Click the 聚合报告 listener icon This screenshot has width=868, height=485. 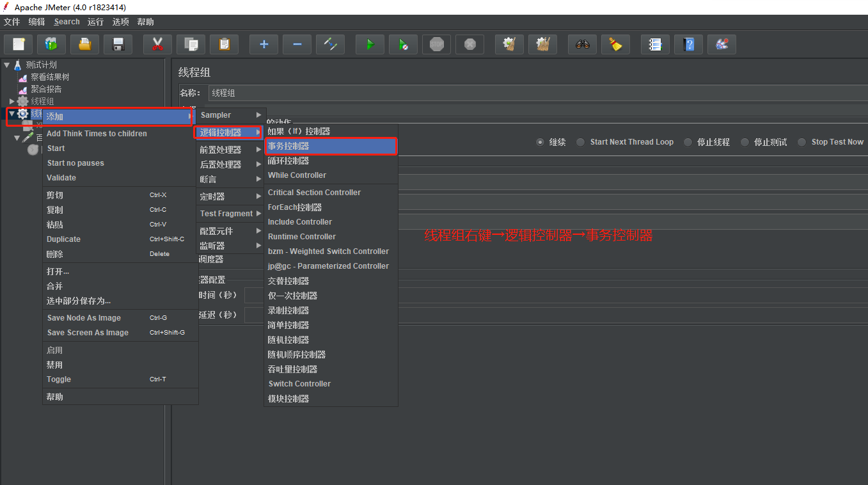(x=23, y=89)
